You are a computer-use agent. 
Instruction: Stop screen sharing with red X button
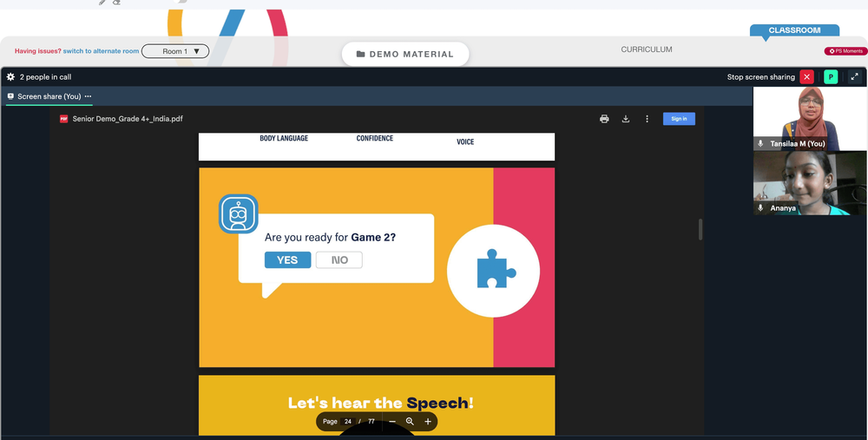point(806,77)
